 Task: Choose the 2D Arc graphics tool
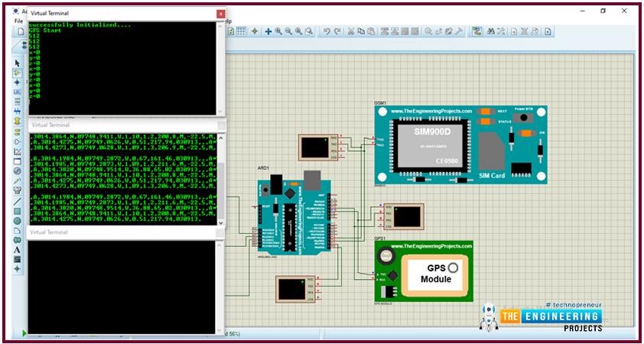pos(18,230)
